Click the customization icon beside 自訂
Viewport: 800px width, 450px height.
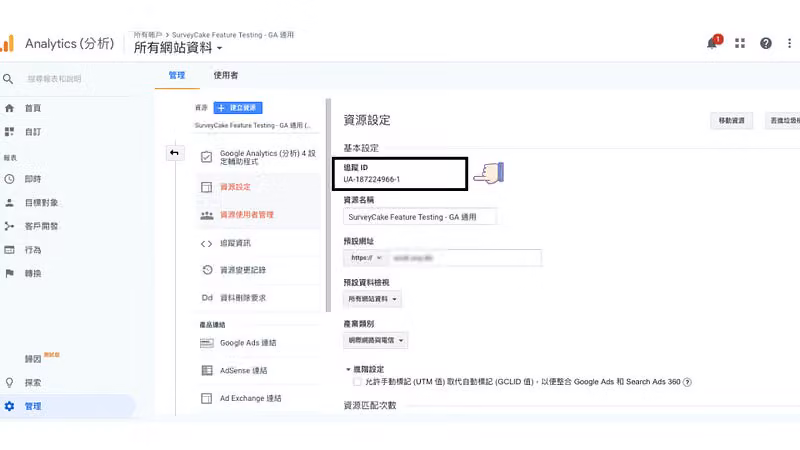point(9,132)
